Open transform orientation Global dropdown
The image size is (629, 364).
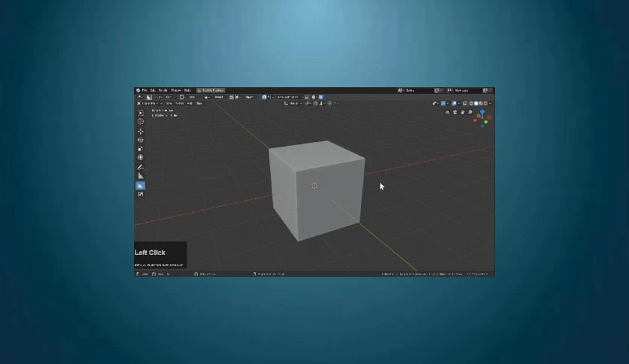[x=293, y=104]
